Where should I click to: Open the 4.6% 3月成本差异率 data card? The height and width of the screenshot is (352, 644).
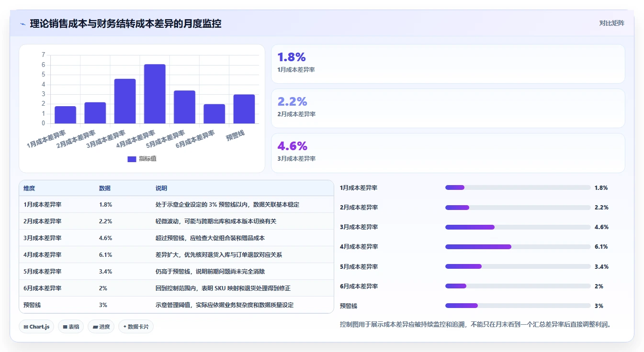pos(448,153)
